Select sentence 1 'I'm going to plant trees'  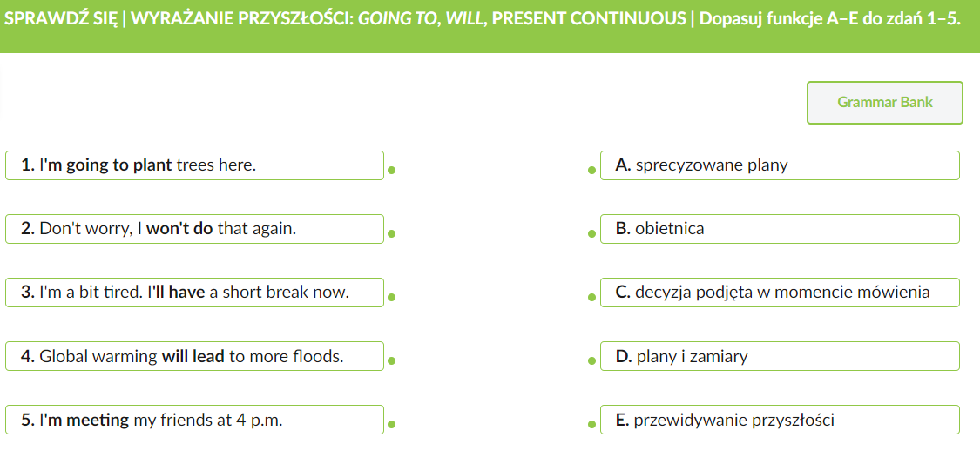coord(194,165)
